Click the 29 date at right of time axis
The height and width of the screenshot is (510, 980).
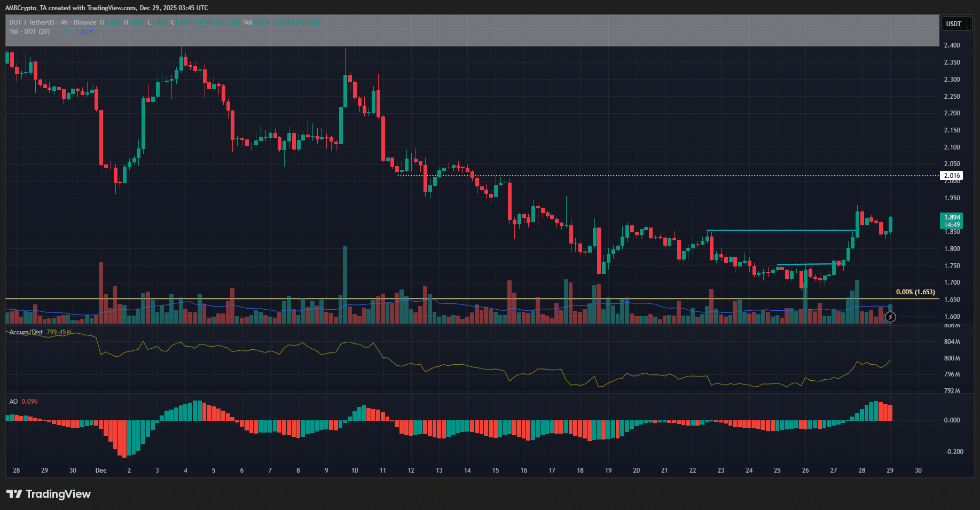pyautogui.click(x=890, y=470)
